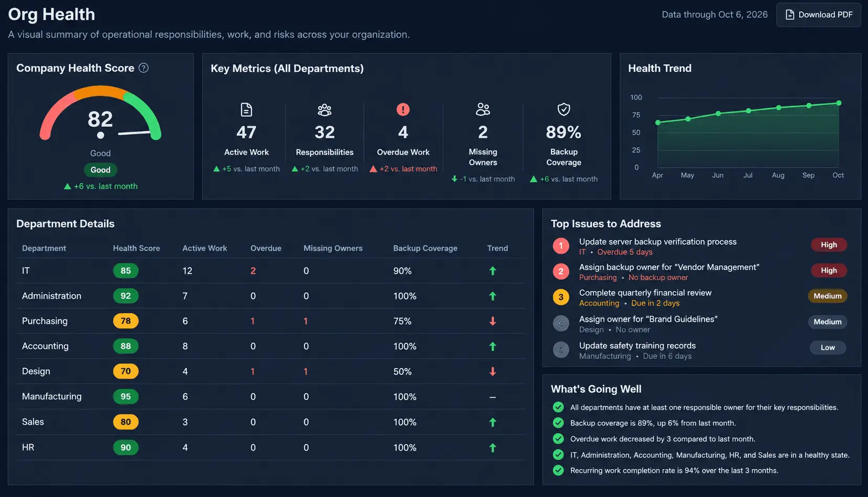Click "Update safety training records" issue

point(637,346)
